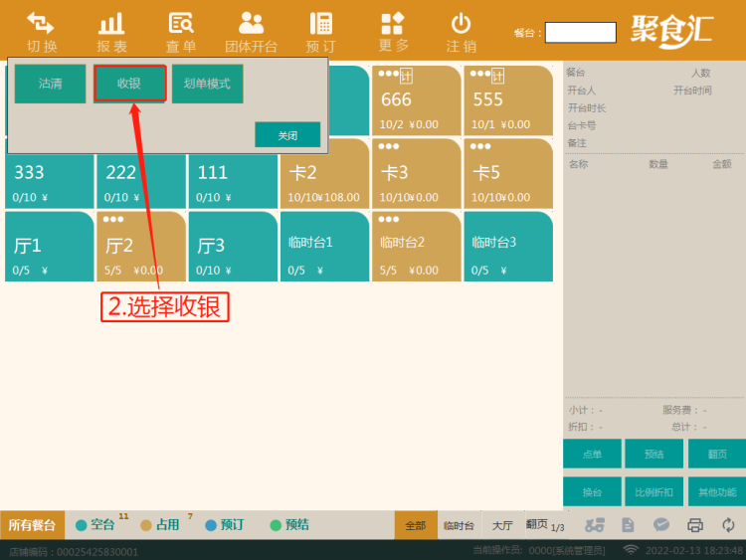Click the 切换 switch icon
Image resolution: width=746 pixels, height=560 pixels.
point(41,23)
